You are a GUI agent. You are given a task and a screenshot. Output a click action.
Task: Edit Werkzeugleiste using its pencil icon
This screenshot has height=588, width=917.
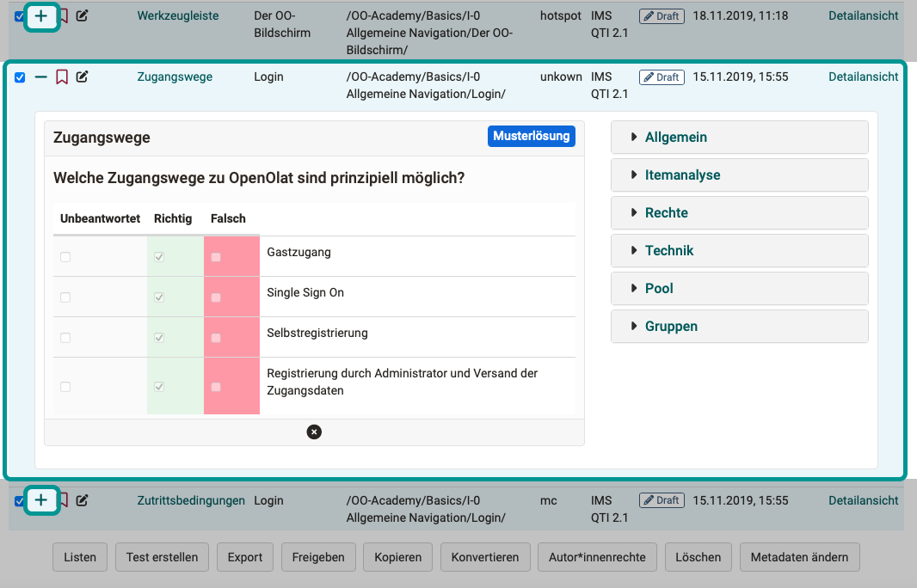[x=82, y=15]
